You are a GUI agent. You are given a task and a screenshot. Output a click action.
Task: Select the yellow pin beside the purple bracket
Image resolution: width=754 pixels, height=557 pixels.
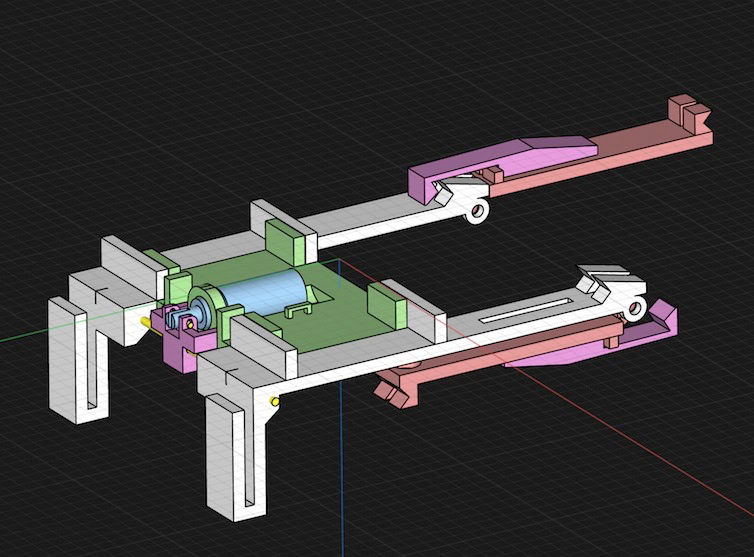[x=149, y=322]
